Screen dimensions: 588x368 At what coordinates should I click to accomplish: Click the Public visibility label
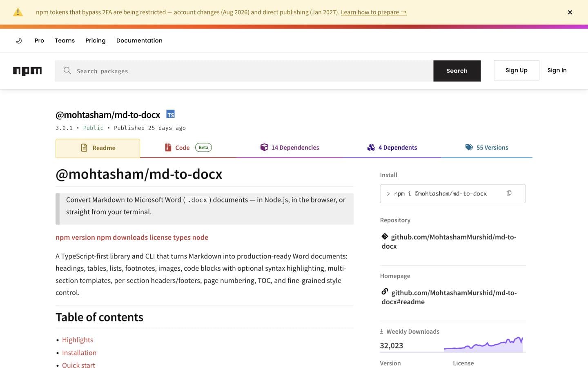93,128
